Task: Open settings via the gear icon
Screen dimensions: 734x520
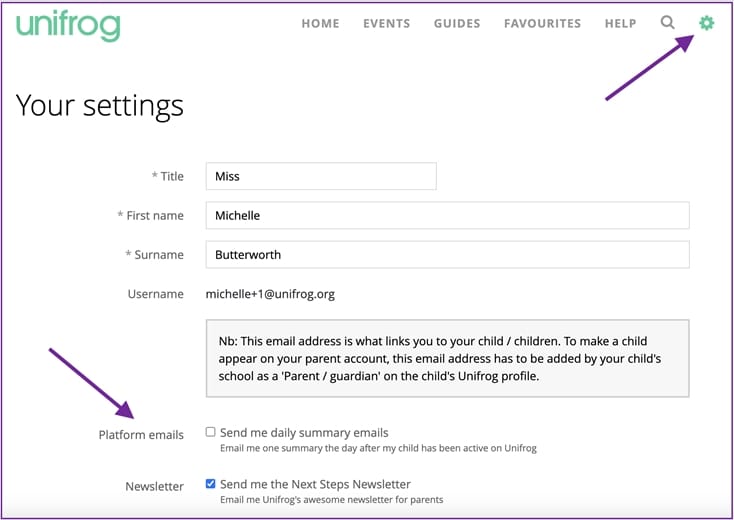Action: tap(707, 23)
